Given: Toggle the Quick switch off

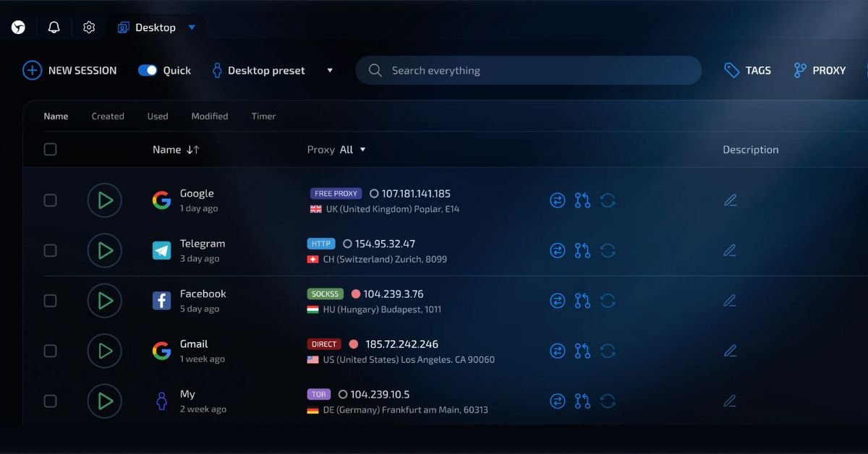Looking at the screenshot, I should [x=148, y=70].
